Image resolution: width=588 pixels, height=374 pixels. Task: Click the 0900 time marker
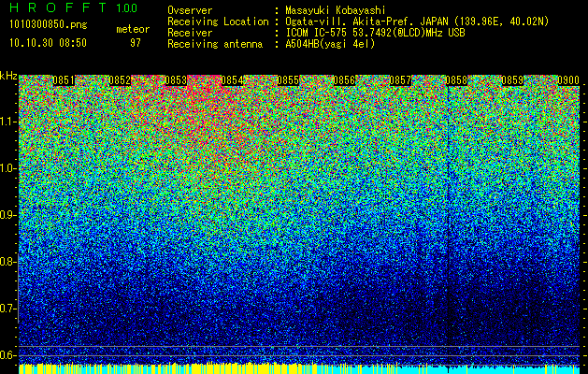568,80
